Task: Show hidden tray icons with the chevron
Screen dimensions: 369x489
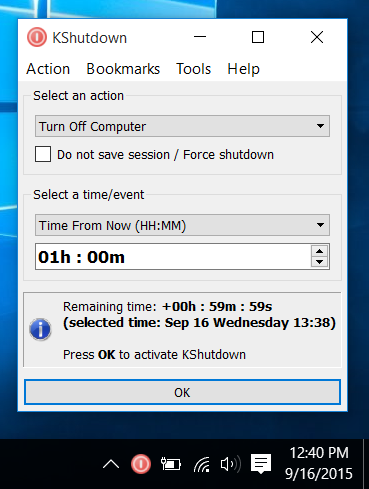Action: tap(111, 464)
